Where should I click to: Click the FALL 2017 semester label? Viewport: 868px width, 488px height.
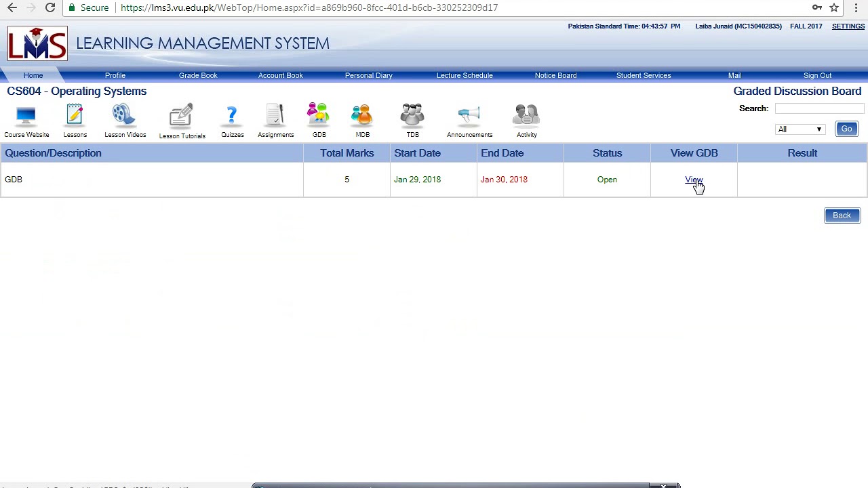(806, 26)
